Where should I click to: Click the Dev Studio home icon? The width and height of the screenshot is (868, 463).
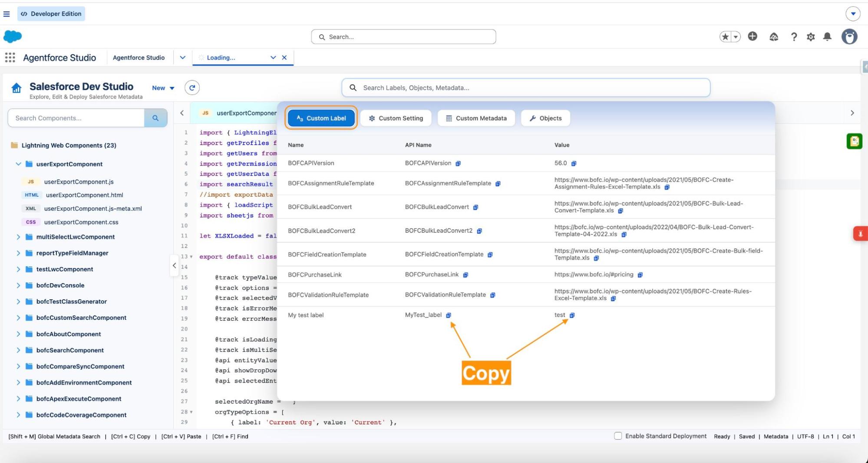17,88
